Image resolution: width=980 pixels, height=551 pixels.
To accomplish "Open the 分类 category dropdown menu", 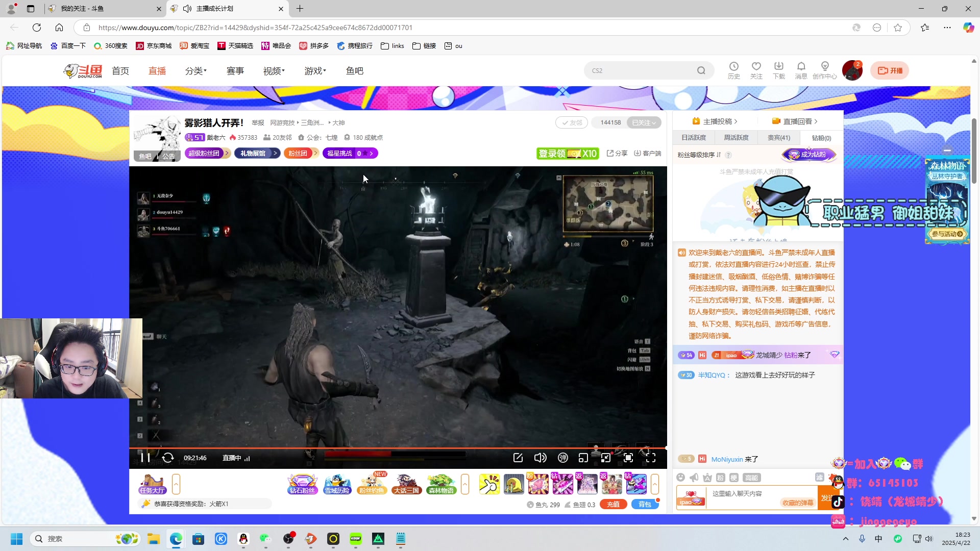I will click(x=196, y=71).
